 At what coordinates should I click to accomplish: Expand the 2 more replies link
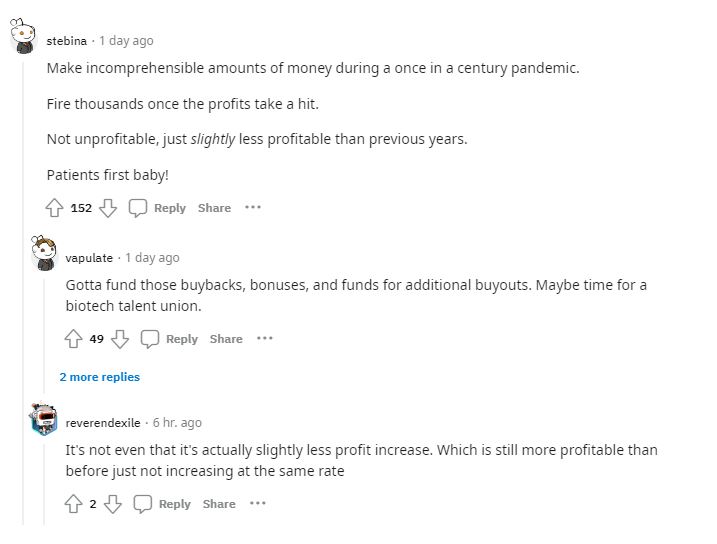(x=99, y=377)
